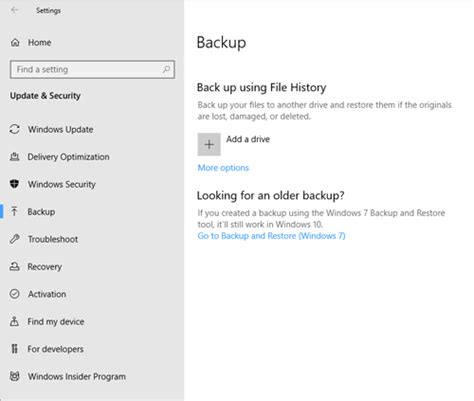
Task: Select Windows Security label
Action: [x=62, y=184]
